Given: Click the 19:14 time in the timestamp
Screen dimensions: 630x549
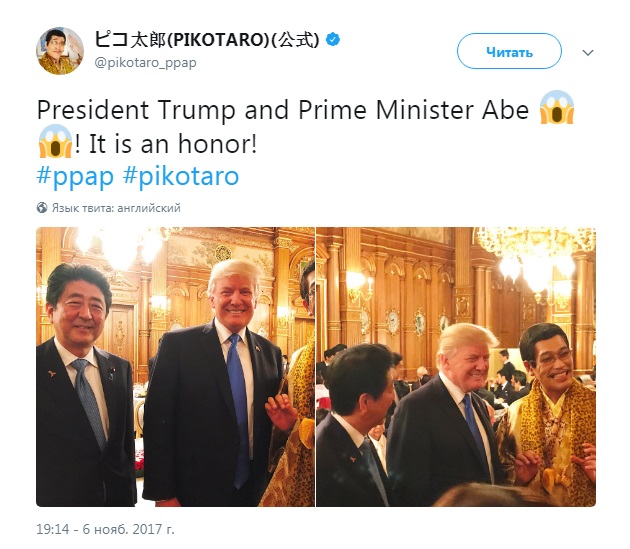Looking at the screenshot, I should (x=52, y=529).
